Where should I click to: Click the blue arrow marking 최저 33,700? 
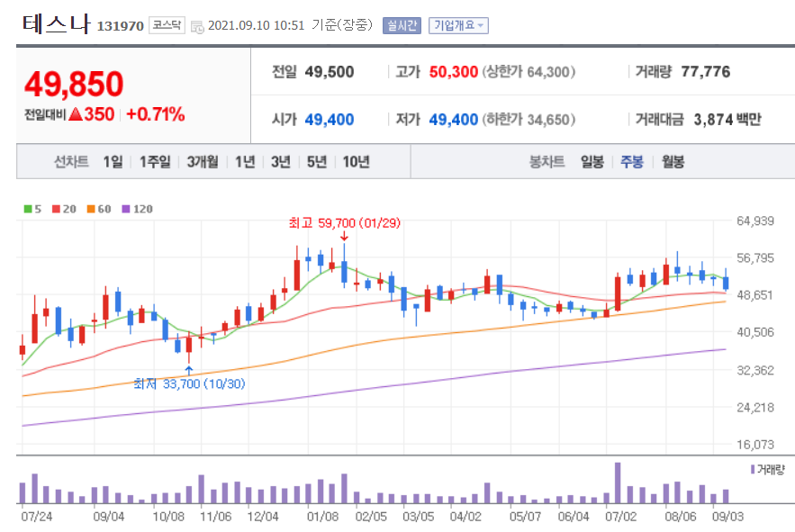[x=188, y=369]
